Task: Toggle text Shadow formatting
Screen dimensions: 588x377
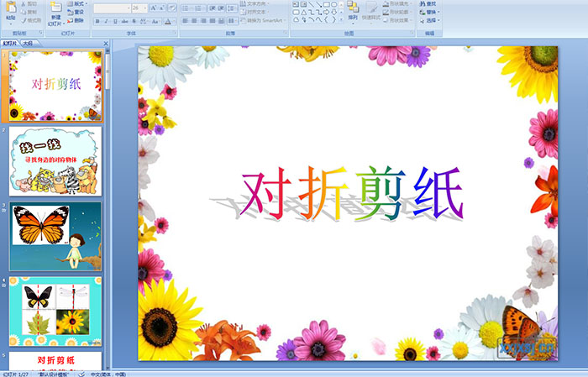Action: [x=134, y=21]
